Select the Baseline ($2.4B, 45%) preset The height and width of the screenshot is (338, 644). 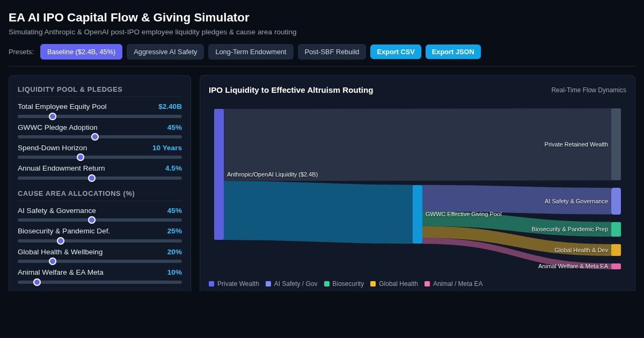point(81,52)
